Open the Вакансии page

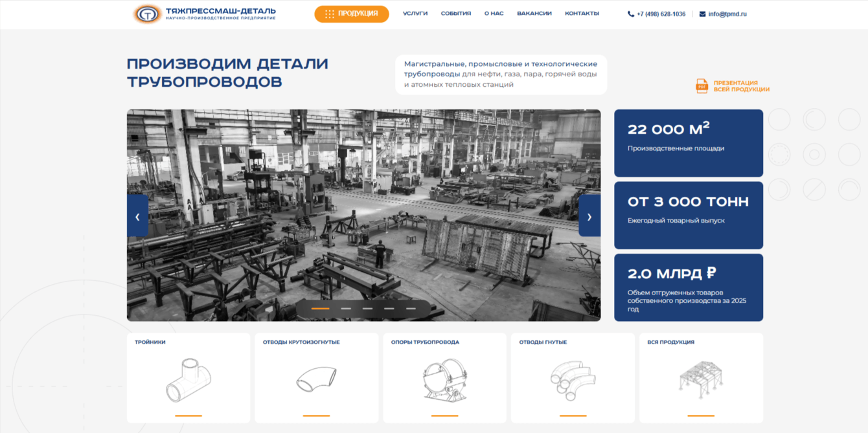(534, 14)
